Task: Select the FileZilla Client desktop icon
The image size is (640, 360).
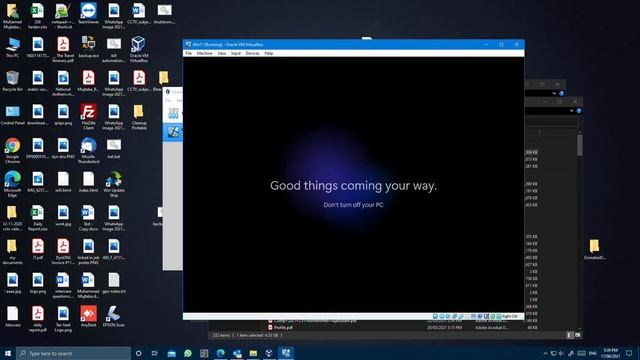Action: tap(89, 117)
